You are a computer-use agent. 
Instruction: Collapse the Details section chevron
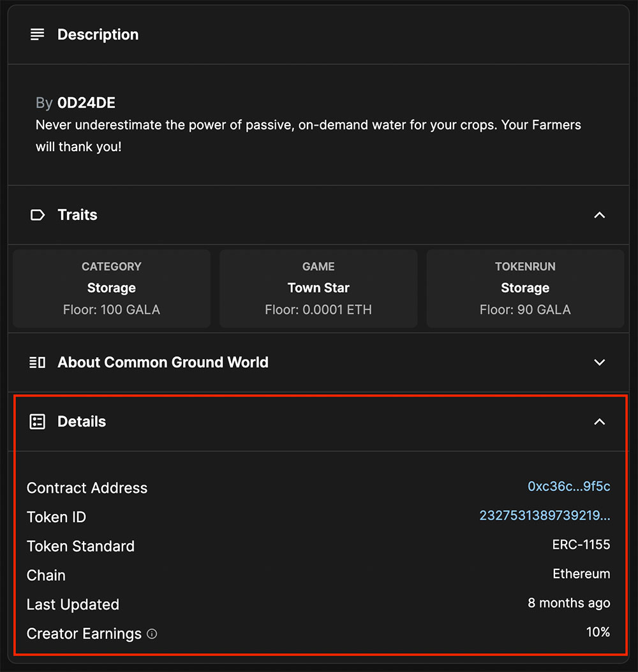click(600, 421)
